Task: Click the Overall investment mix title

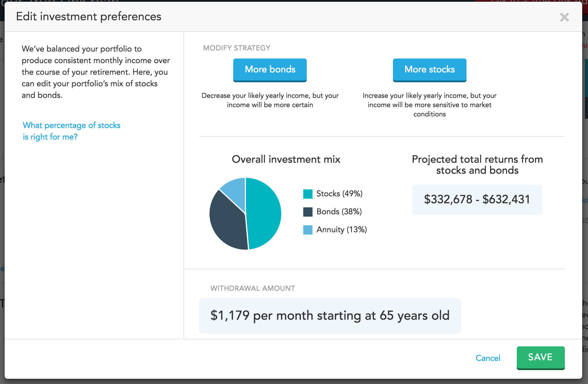Action: tap(286, 159)
